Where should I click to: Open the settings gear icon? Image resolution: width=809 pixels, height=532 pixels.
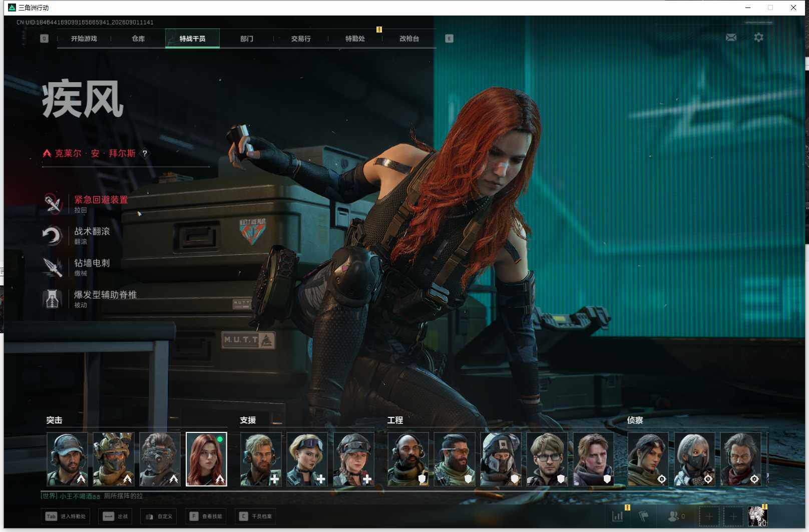coord(758,38)
